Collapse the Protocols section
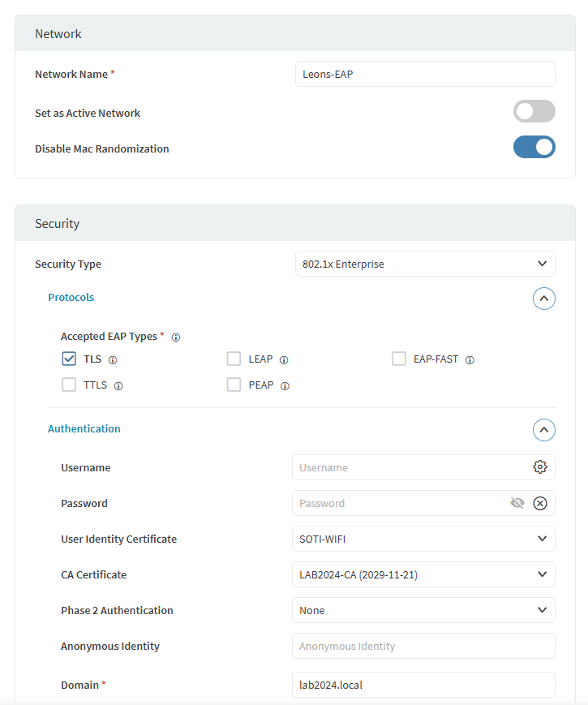 tap(543, 299)
